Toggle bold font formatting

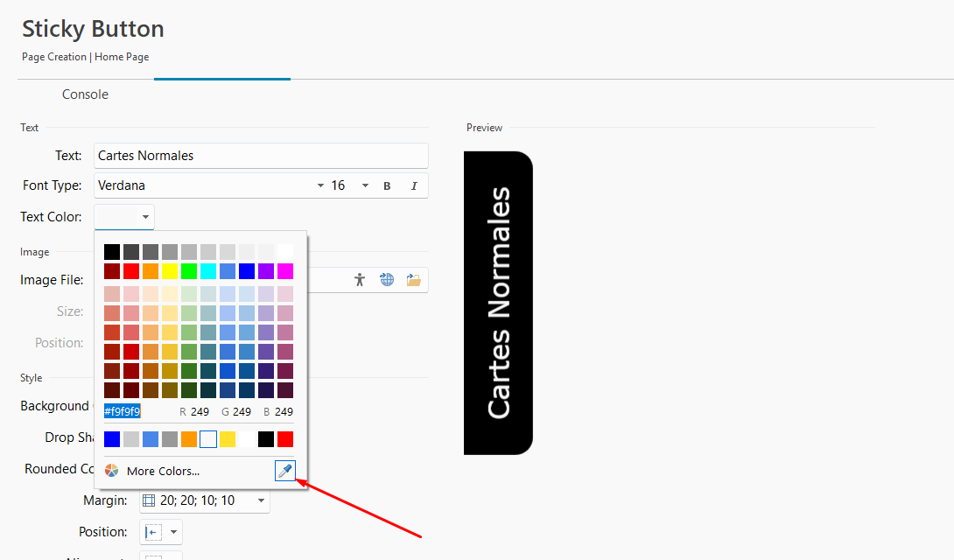click(387, 186)
